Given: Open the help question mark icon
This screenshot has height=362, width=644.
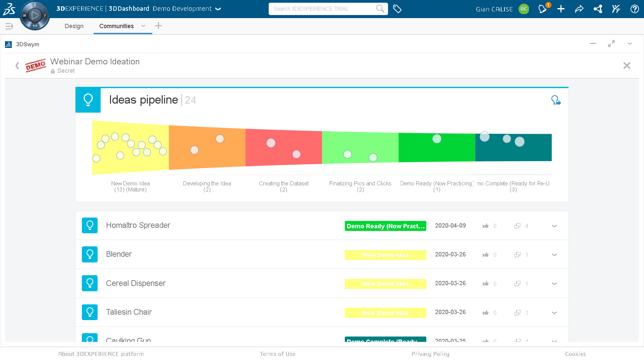Looking at the screenshot, I should coord(635,9).
